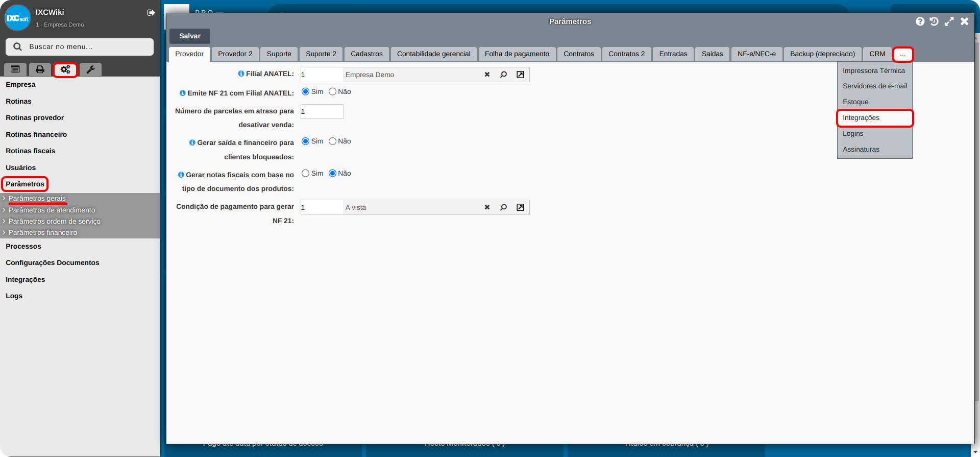Click the history restore icon in title bar
Image resolution: width=980 pixels, height=457 pixels.
[x=934, y=21]
